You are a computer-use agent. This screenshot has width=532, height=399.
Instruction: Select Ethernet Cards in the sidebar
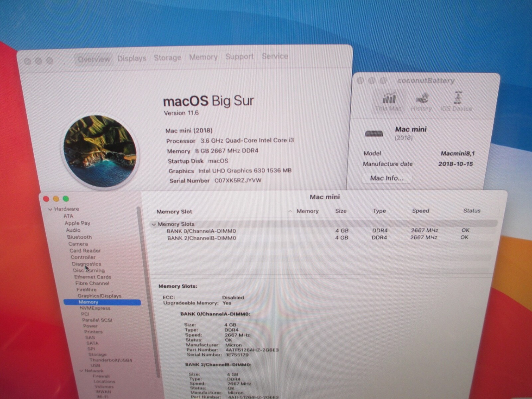92,277
